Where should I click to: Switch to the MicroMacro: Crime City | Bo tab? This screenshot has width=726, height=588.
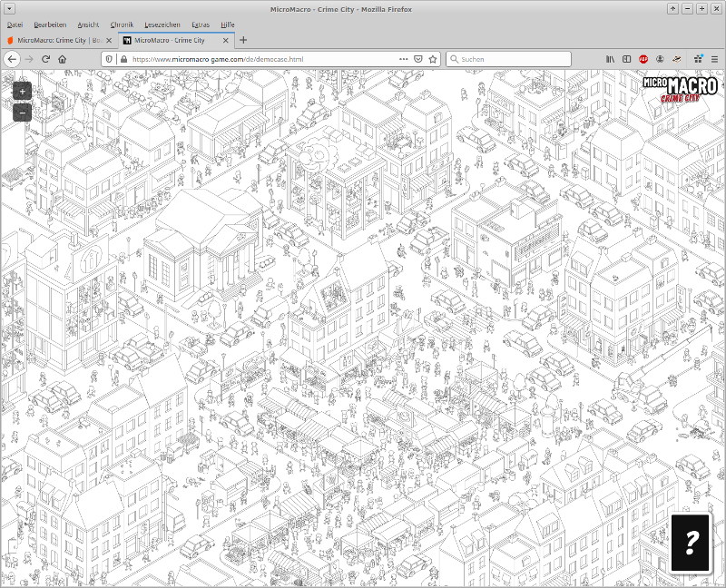(x=60, y=40)
